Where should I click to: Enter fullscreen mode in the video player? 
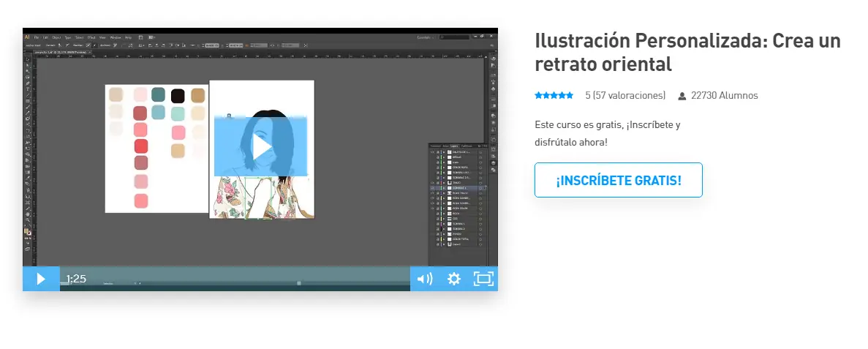(483, 279)
